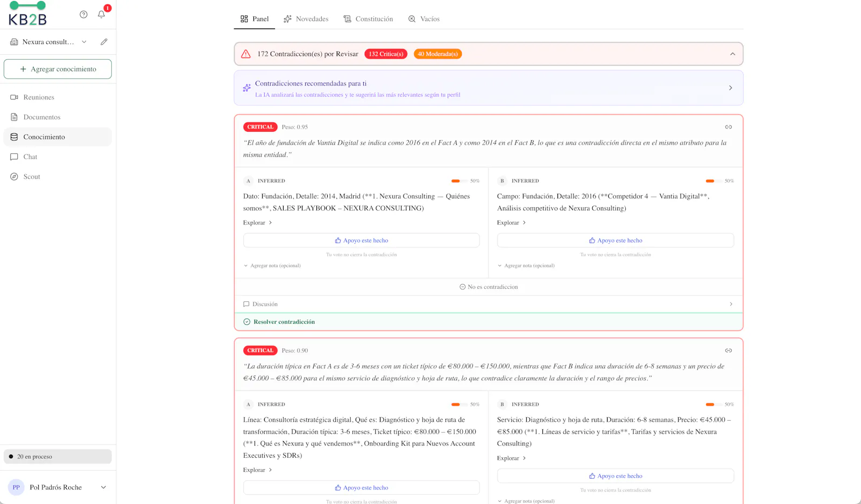Mark as No es contradiccion
Screen dimensions: 861x504
[x=489, y=287]
